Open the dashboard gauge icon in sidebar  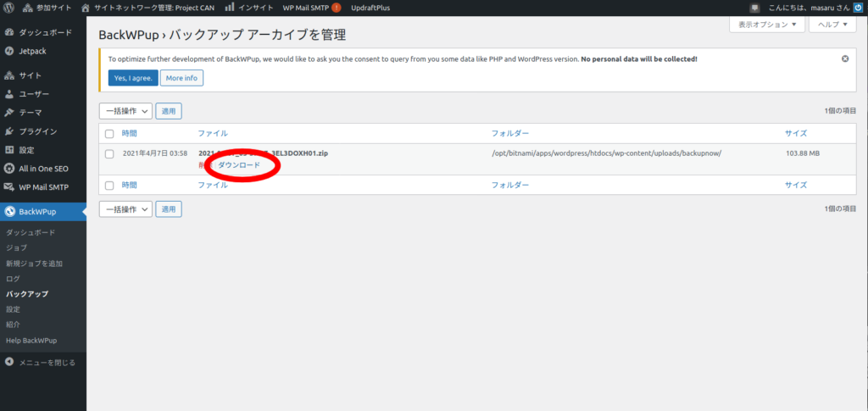pos(9,31)
